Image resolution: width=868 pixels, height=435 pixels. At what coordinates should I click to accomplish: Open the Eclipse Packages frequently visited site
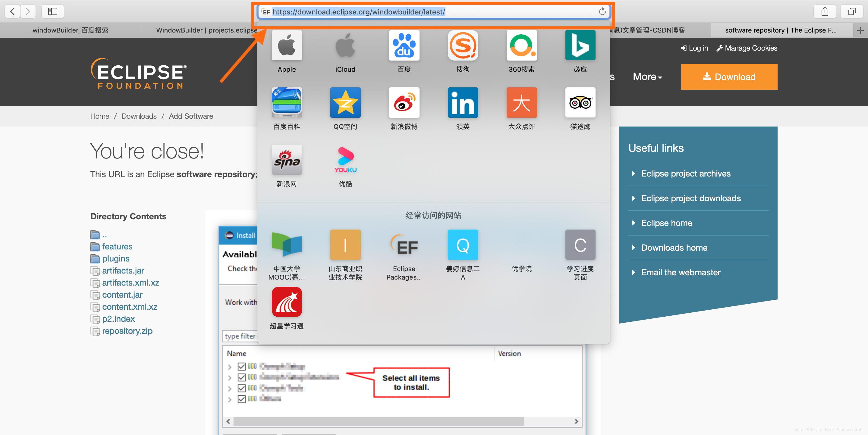(404, 245)
